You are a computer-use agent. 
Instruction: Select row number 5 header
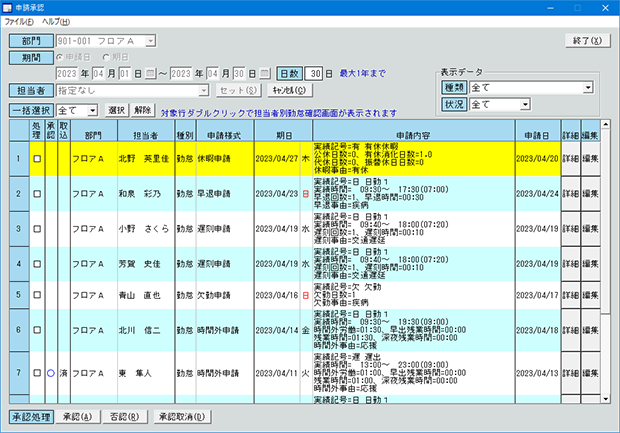click(19, 295)
